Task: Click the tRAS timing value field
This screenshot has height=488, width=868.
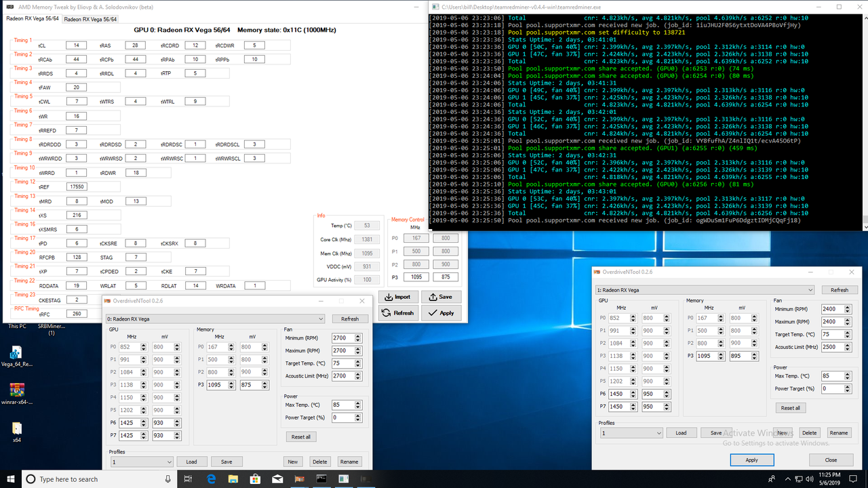Action: (x=136, y=45)
